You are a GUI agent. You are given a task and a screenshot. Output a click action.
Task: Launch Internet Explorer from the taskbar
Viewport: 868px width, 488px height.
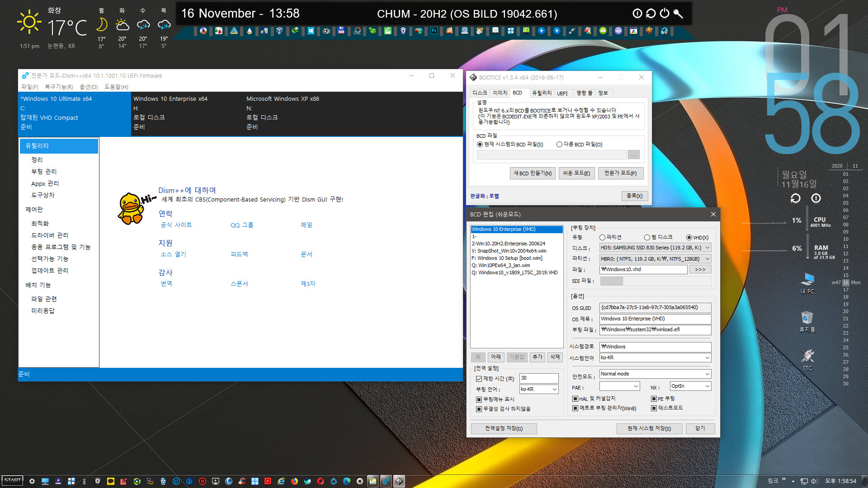[281, 481]
